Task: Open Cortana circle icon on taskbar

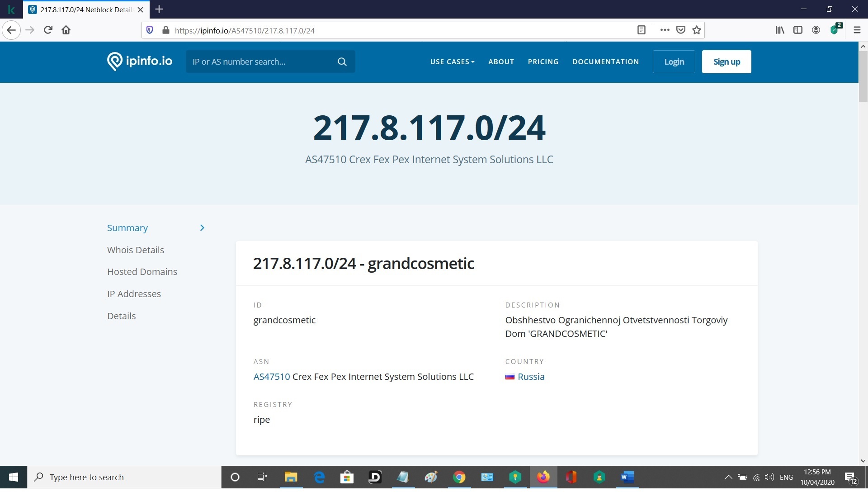Action: (235, 477)
